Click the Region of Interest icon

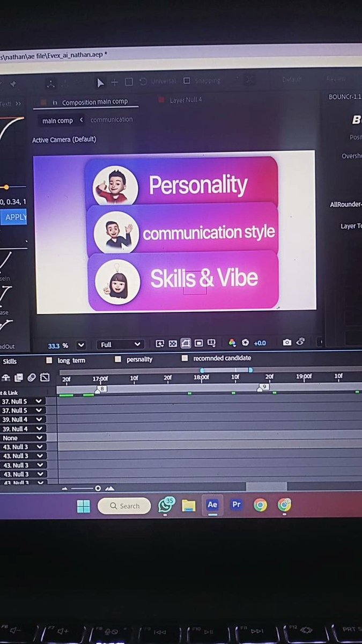[x=198, y=343]
